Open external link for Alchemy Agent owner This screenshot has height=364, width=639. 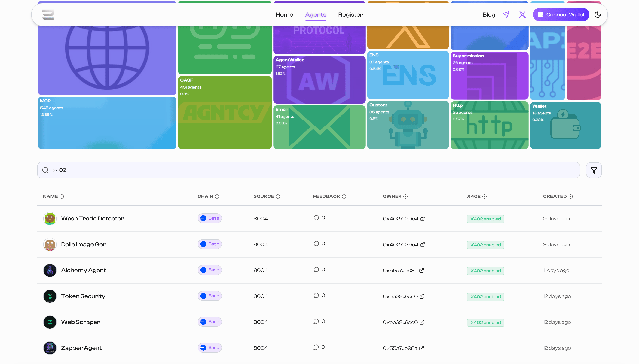422,271
